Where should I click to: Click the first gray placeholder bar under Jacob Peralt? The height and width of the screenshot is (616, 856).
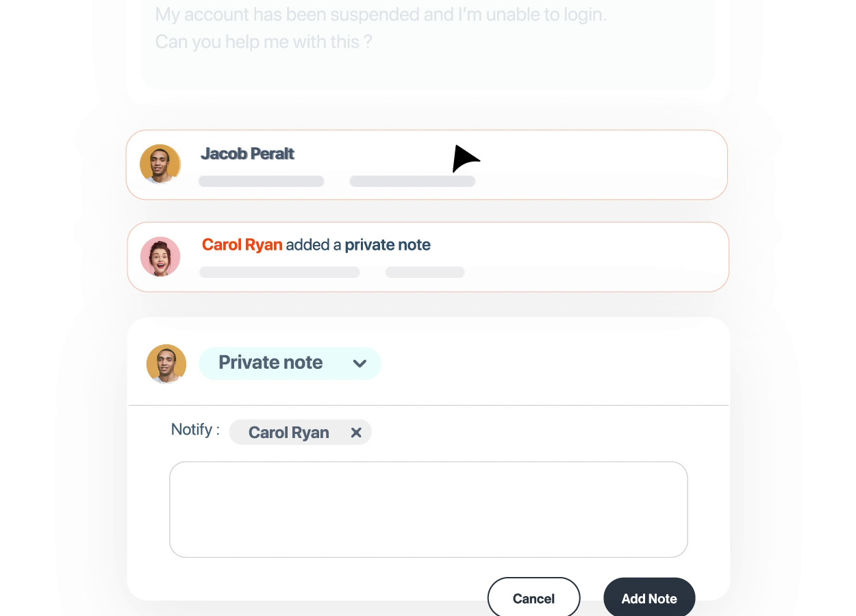coord(261,181)
